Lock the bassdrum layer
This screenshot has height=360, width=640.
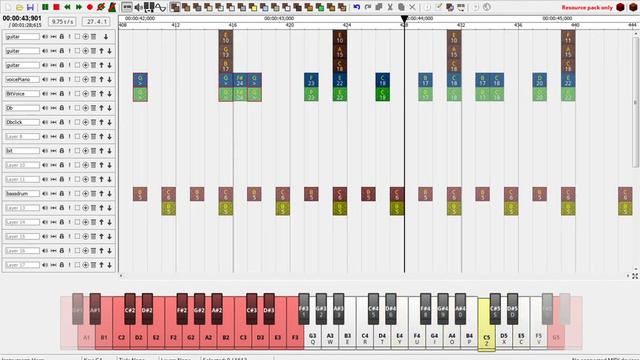click(62, 193)
